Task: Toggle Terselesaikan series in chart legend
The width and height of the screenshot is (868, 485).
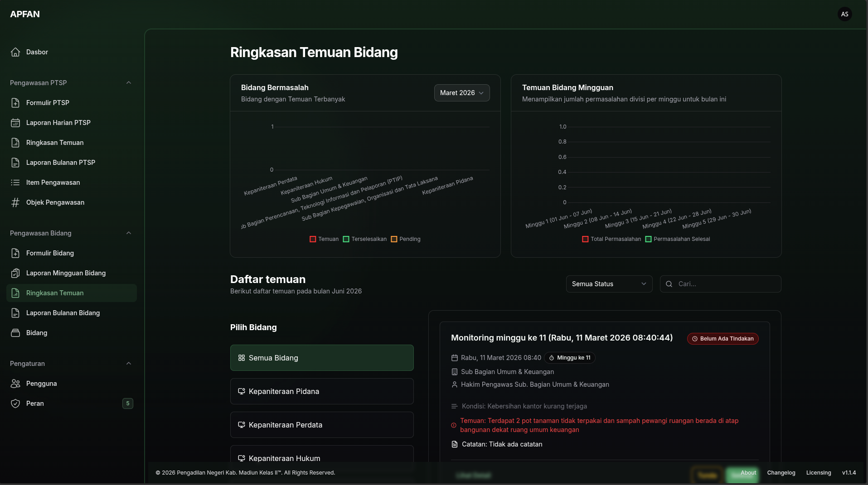Action: coord(365,239)
